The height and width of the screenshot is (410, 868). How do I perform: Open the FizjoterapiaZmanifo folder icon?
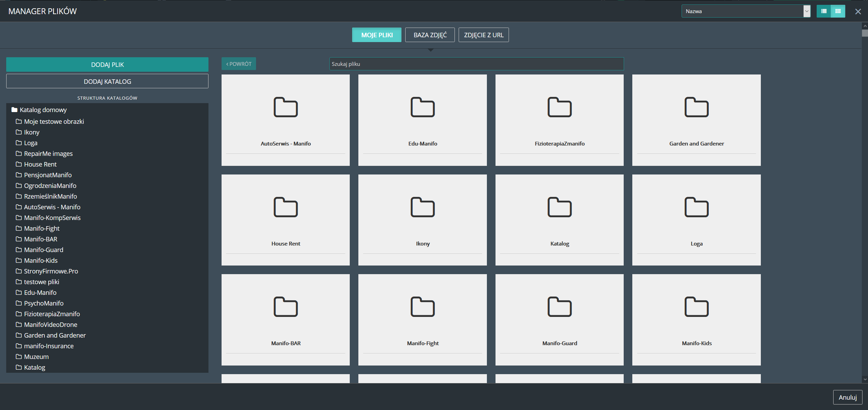click(559, 107)
